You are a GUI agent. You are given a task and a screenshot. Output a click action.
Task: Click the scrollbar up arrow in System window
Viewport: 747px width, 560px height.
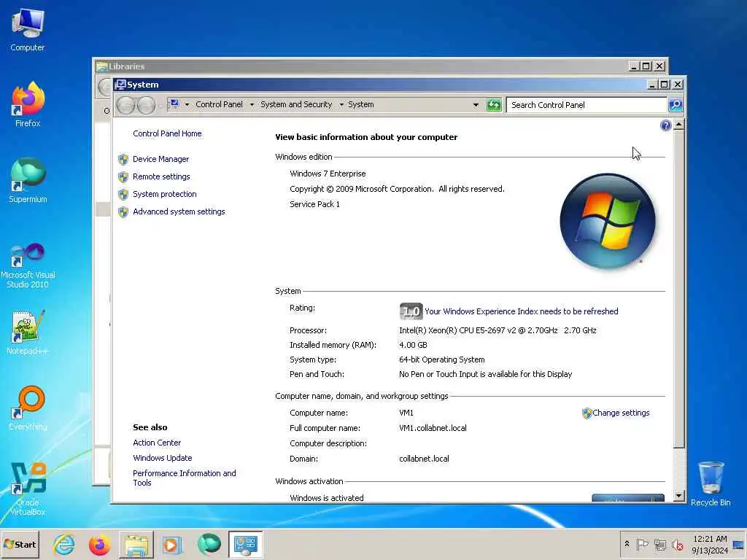pos(679,125)
